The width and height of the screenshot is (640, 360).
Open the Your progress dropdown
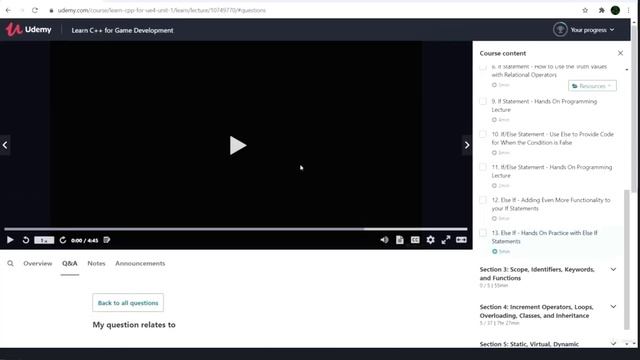tap(592, 30)
